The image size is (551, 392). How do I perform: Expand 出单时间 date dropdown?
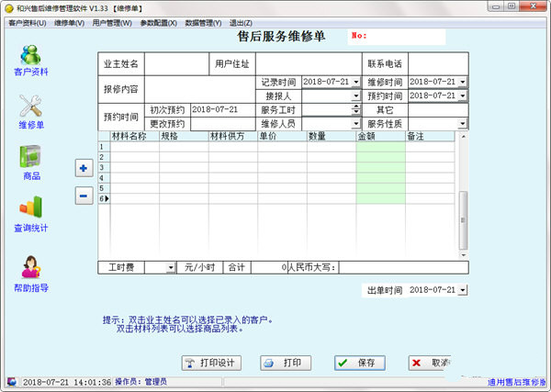[x=463, y=290]
